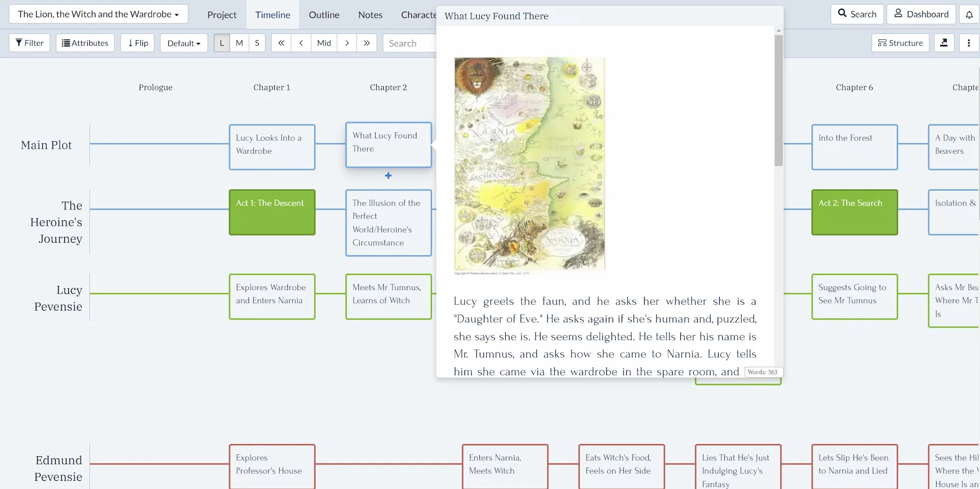The width and height of the screenshot is (980, 489).
Task: Open the 'Enters Narnia, Meets Witch' card
Action: 505,467
